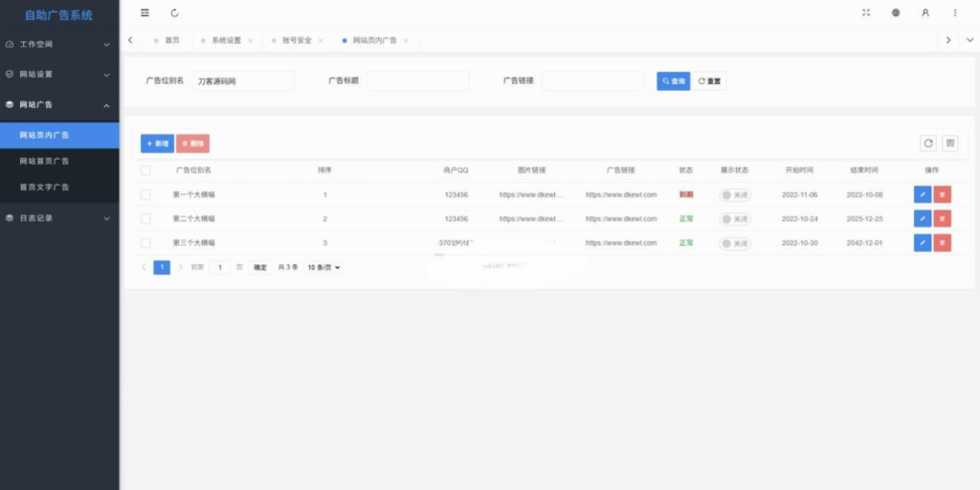Click end date 2042-12-01
The width and height of the screenshot is (980, 490).
865,243
